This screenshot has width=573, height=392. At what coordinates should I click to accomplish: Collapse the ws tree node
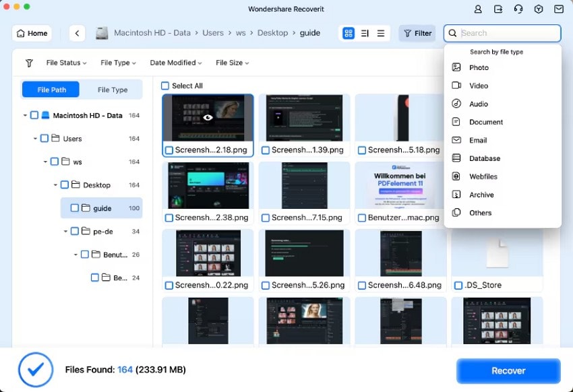point(45,162)
